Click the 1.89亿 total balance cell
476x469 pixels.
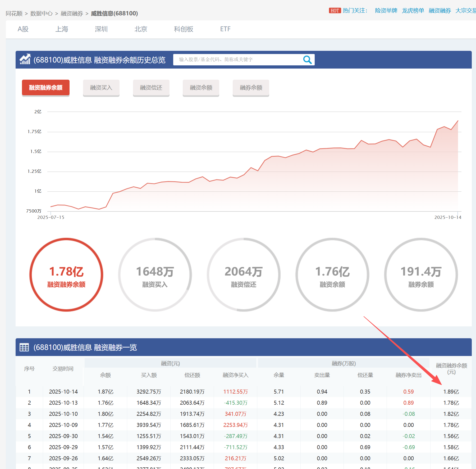pos(451,392)
